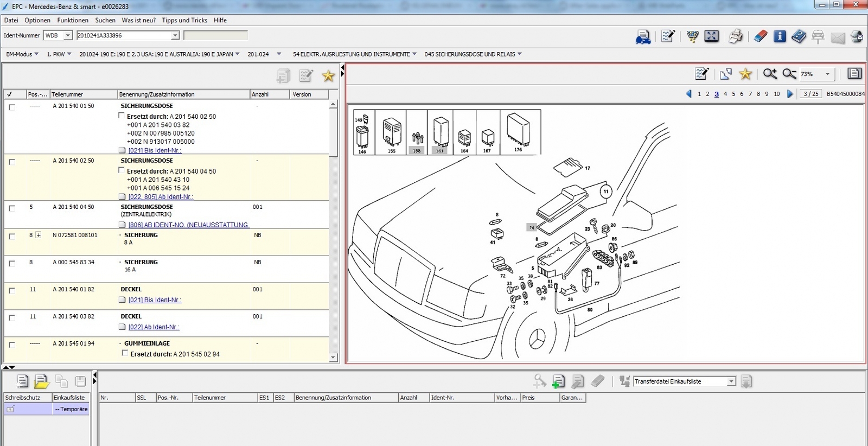Check the row for A 201 540 02 50
Viewport: 868px width, 446px height.
coord(12,162)
